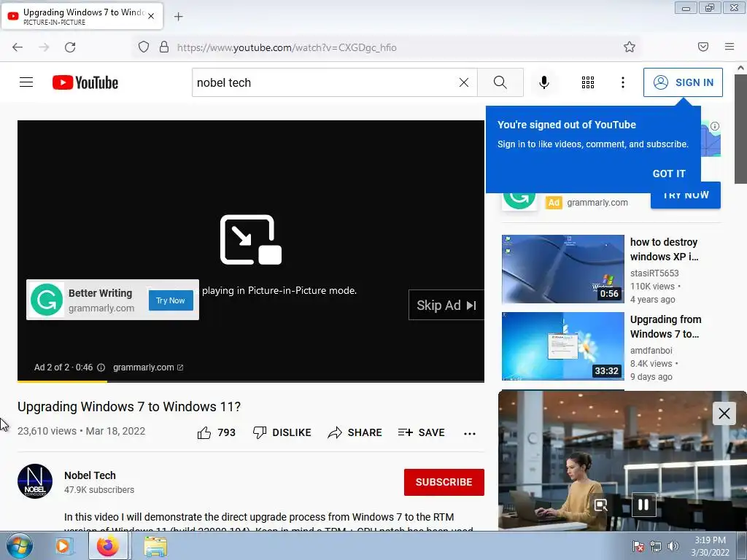
Task: View site security lock information
Action: tap(164, 47)
